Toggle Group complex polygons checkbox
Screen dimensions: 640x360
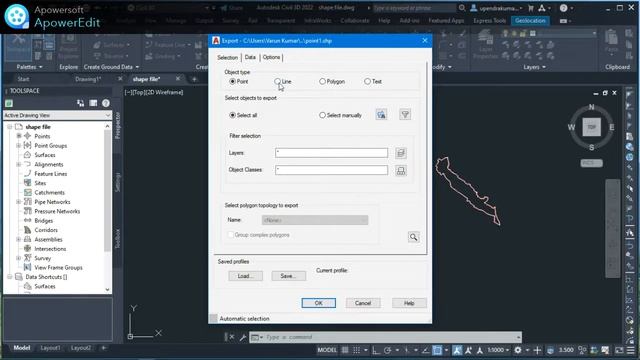point(231,235)
